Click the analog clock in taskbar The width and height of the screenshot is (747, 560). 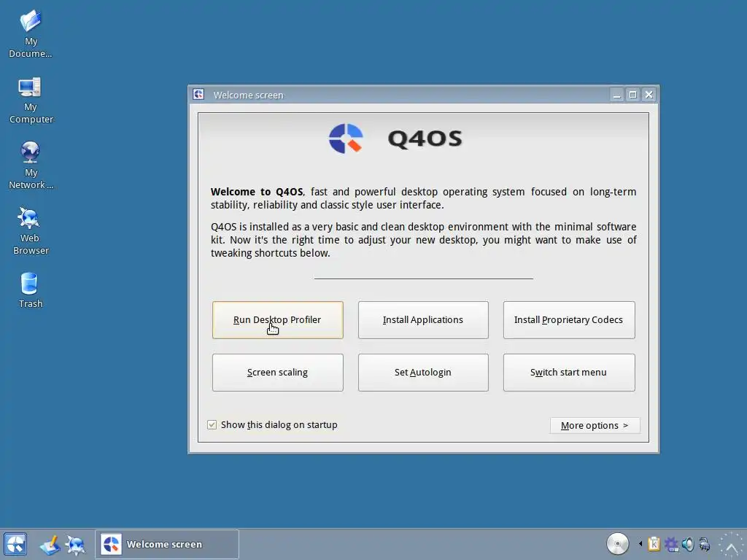pos(732,545)
